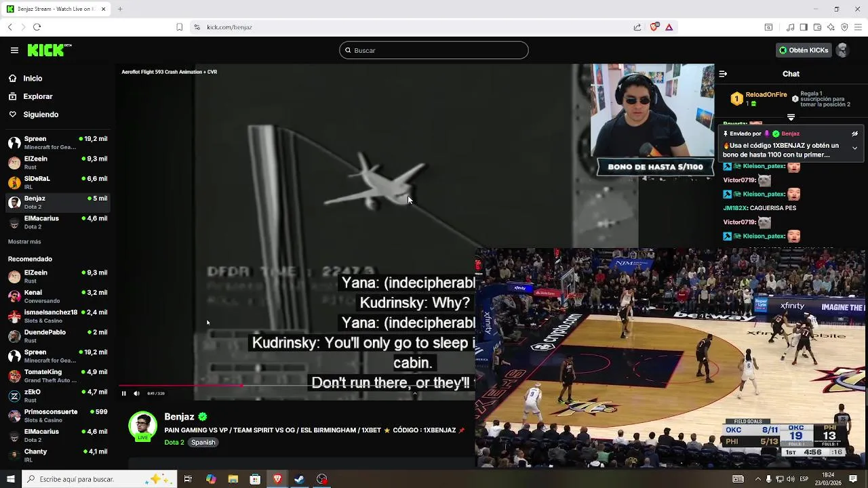Open ElZeein channel in followed list
The width and height of the screenshot is (868, 488).
58,163
